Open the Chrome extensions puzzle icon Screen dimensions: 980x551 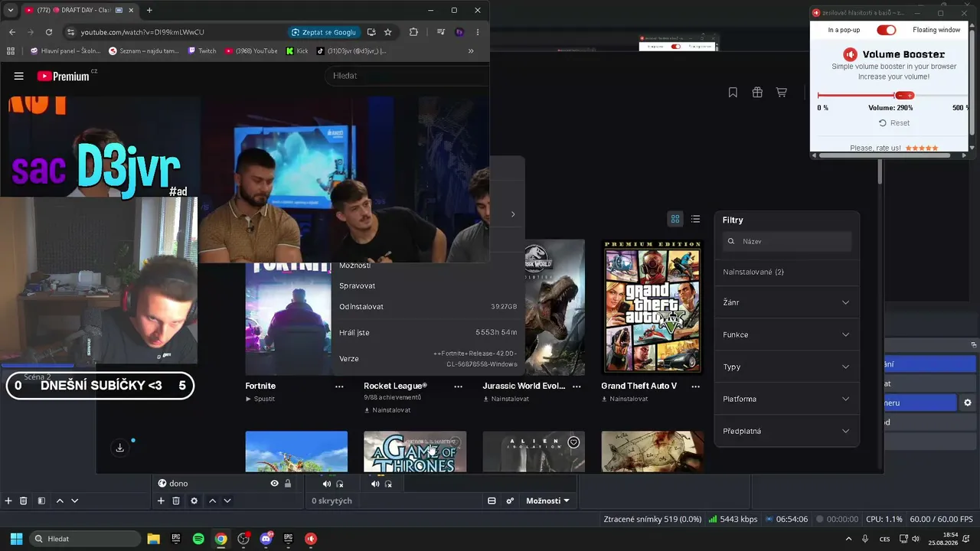pyautogui.click(x=413, y=32)
